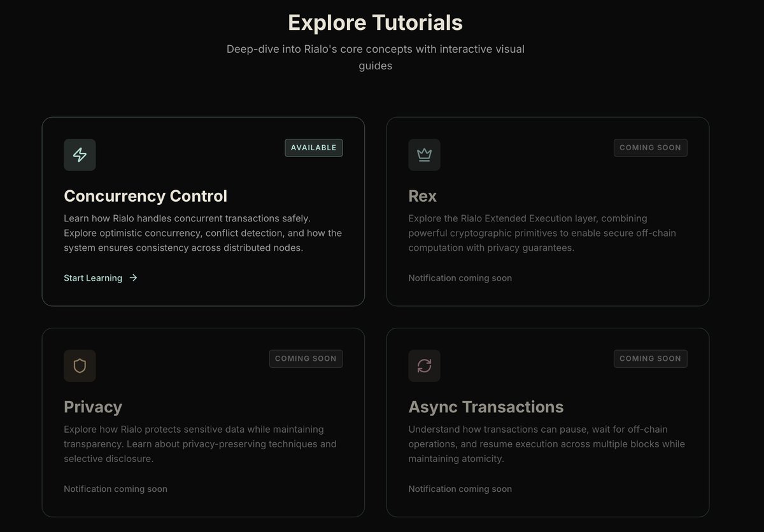
Task: Click 'Notification coming soon' under Rex
Action: [x=460, y=278]
